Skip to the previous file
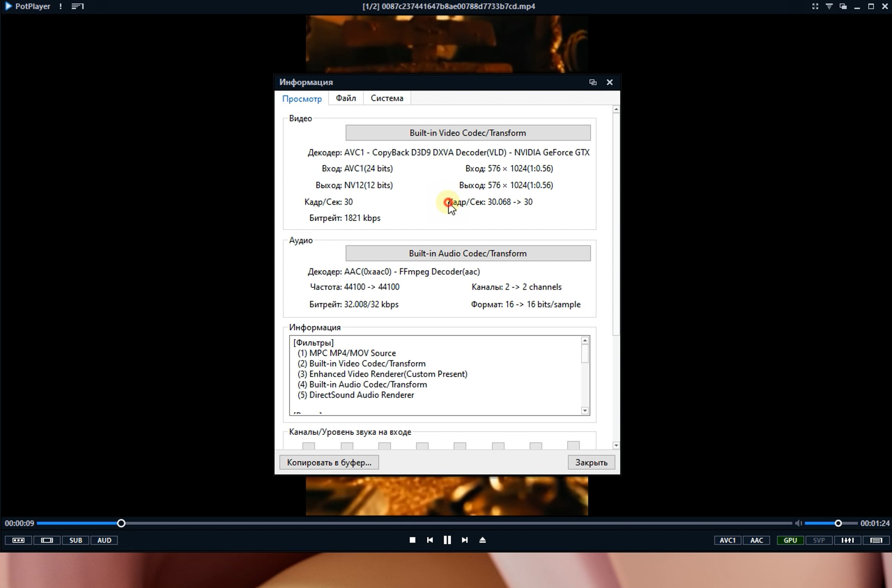The image size is (892, 588). [430, 540]
